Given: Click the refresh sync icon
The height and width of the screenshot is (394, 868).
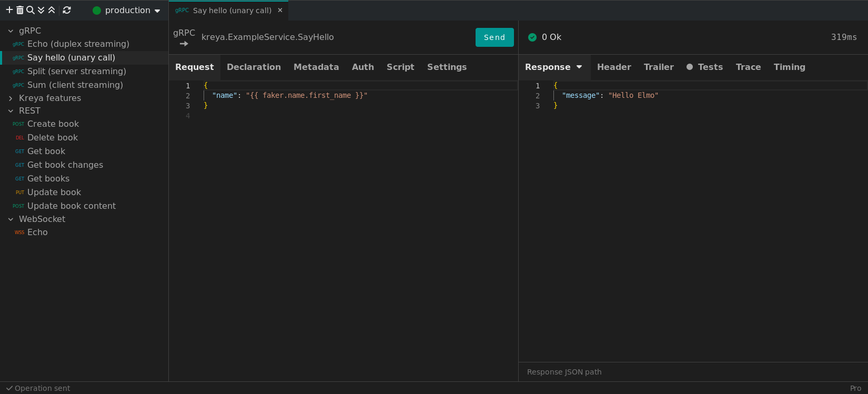Looking at the screenshot, I should [x=67, y=10].
